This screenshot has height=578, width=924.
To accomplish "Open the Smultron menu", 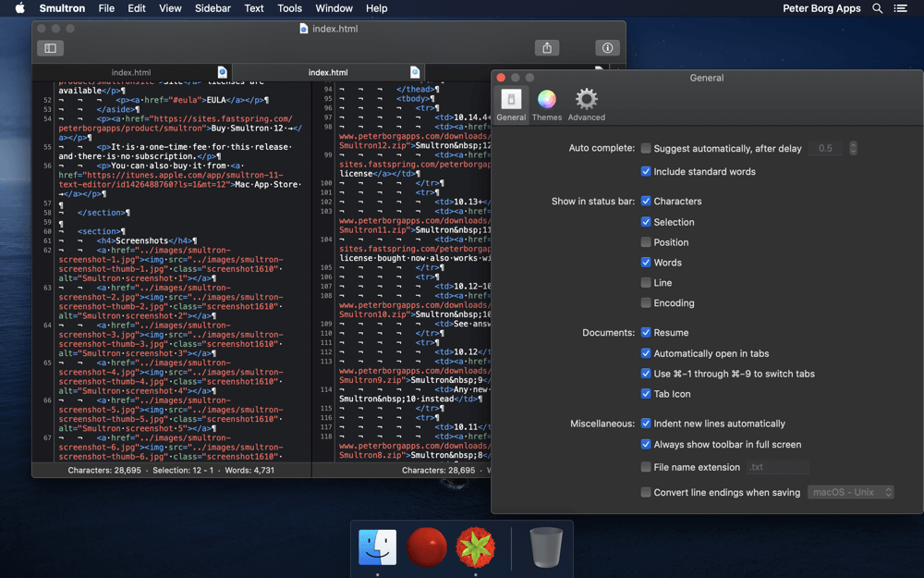I will 62,8.
